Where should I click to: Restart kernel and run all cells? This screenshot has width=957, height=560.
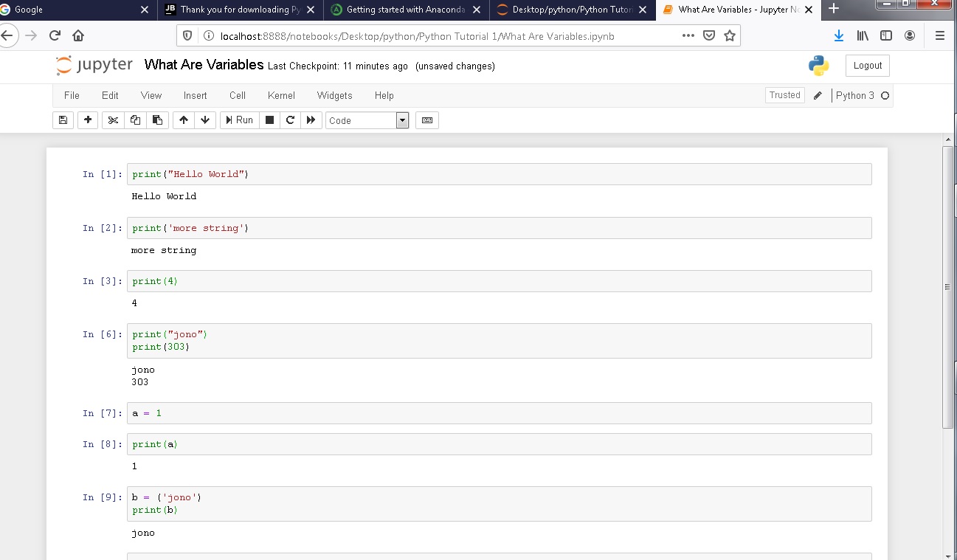coord(311,120)
